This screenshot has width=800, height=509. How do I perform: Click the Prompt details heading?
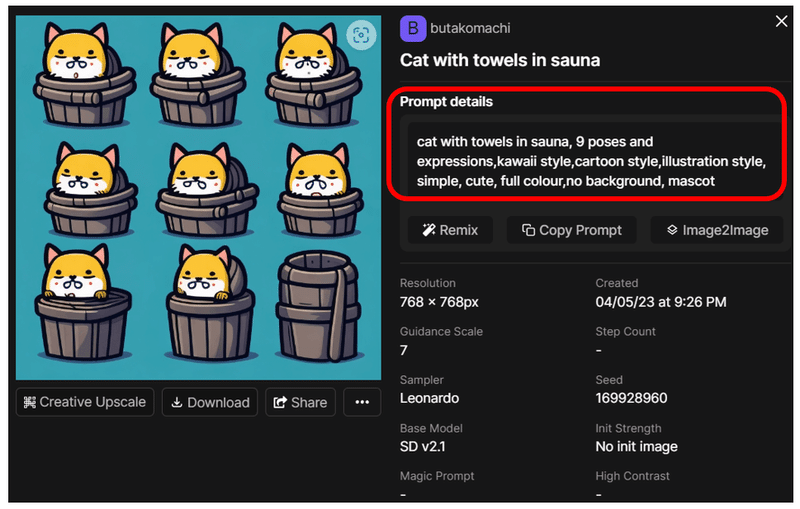pyautogui.click(x=446, y=101)
